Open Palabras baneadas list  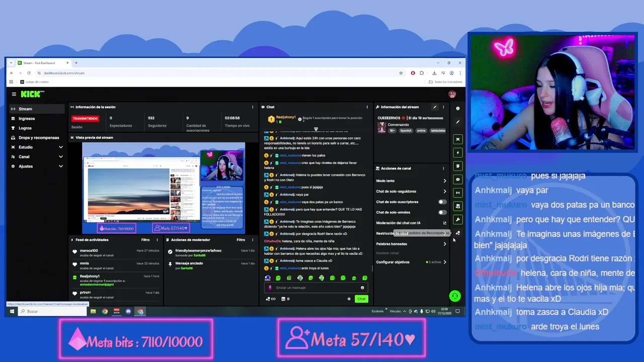coord(411,244)
